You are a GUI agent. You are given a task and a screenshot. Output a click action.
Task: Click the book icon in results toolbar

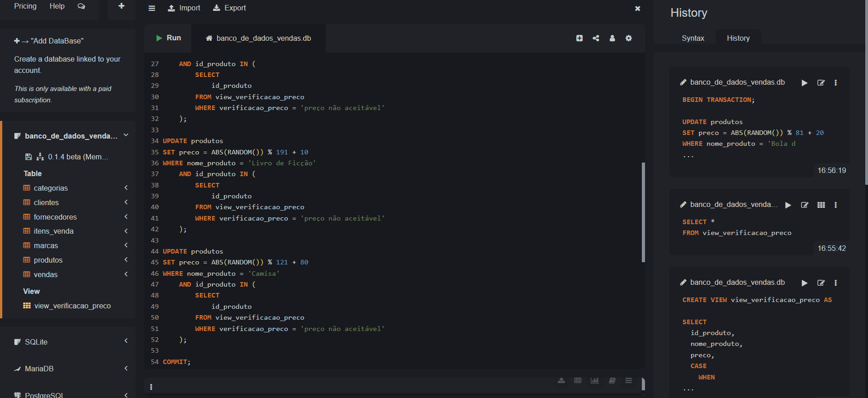(x=612, y=380)
